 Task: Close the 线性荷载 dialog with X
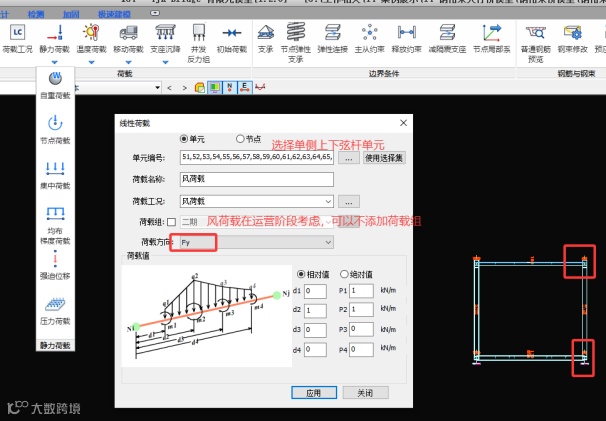click(403, 123)
